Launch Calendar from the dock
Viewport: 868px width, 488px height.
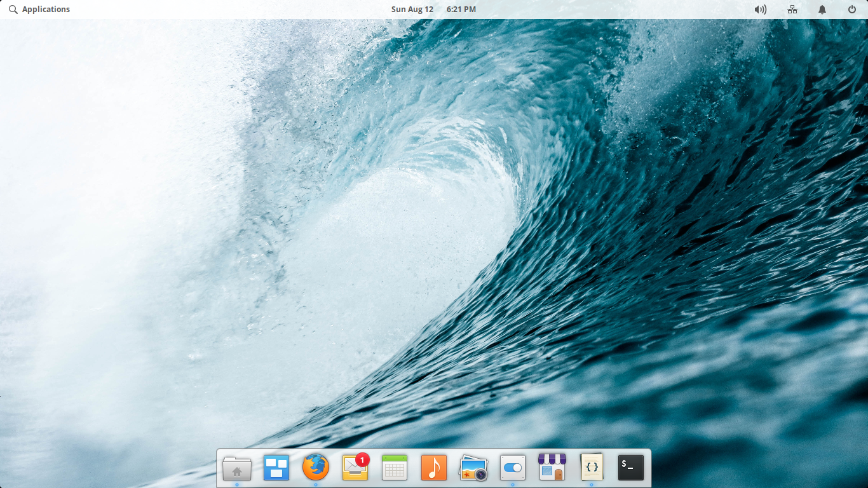395,468
